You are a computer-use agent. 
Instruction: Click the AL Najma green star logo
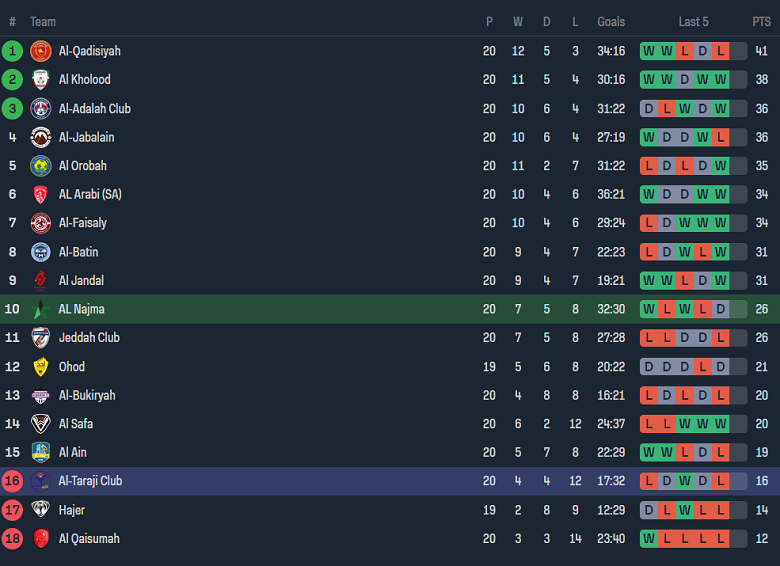pyautogui.click(x=40, y=309)
